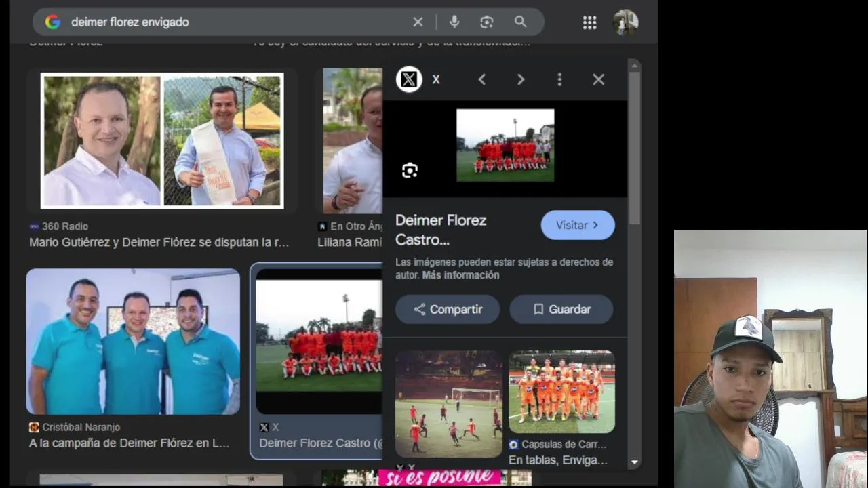Open the orange team related thumbnail
868x488 pixels.
562,392
